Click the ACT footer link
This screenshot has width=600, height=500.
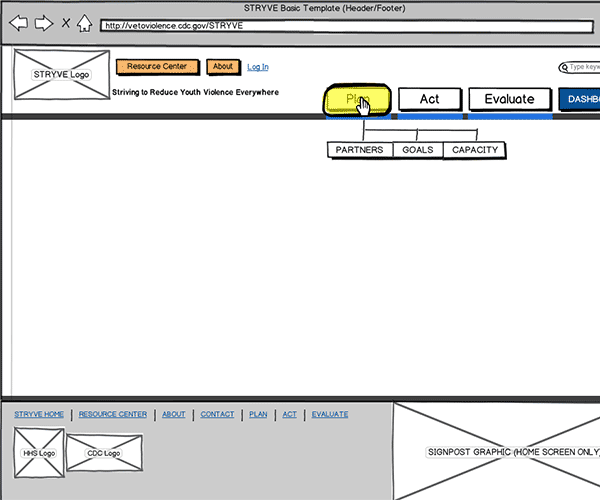290,414
